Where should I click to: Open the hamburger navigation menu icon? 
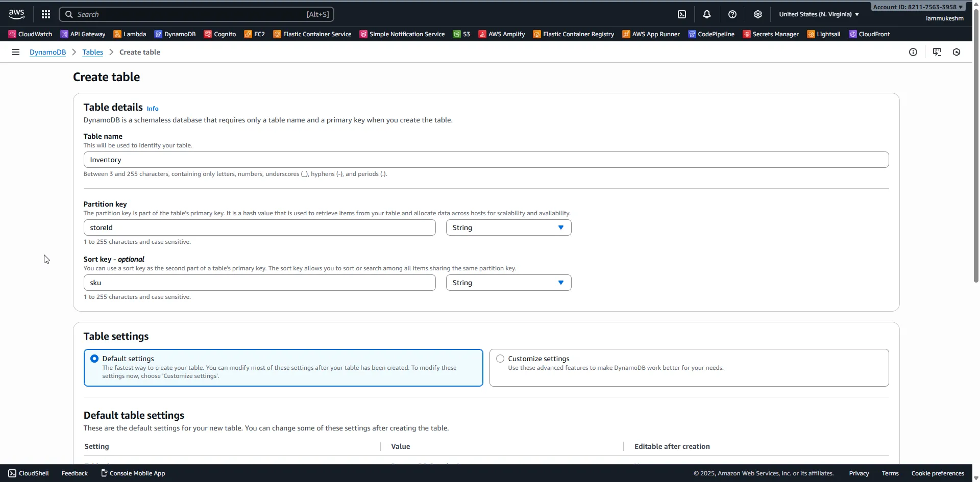[x=16, y=52]
